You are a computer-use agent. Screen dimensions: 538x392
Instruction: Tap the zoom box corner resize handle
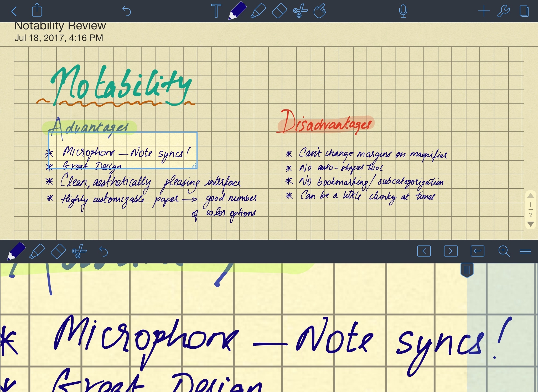coord(194,166)
